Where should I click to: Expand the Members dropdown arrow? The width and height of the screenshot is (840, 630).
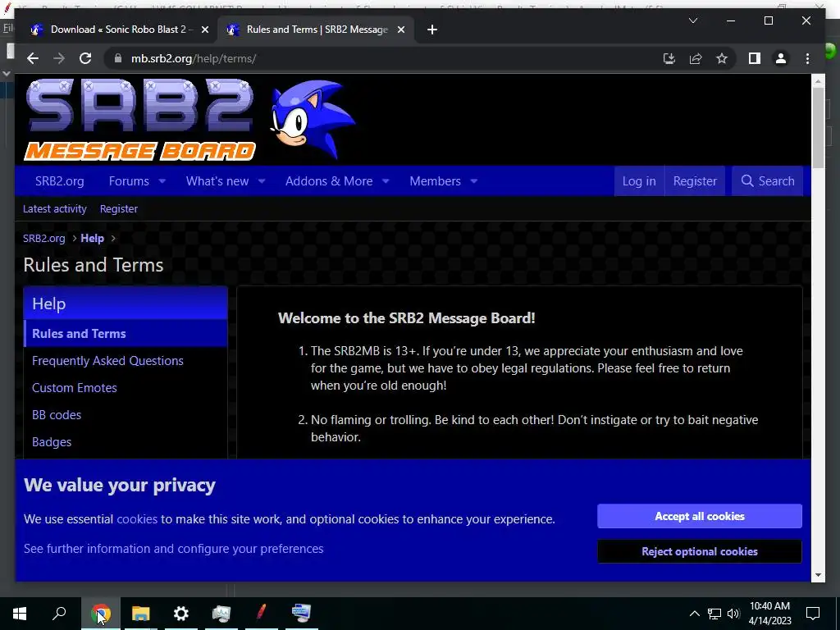pyautogui.click(x=474, y=181)
